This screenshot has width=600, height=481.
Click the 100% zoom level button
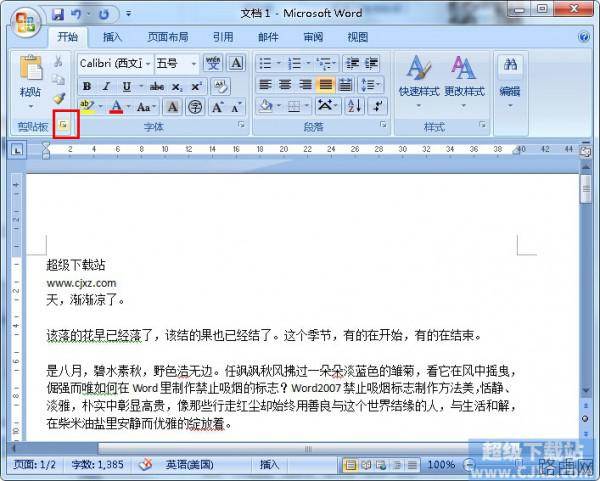[441, 465]
